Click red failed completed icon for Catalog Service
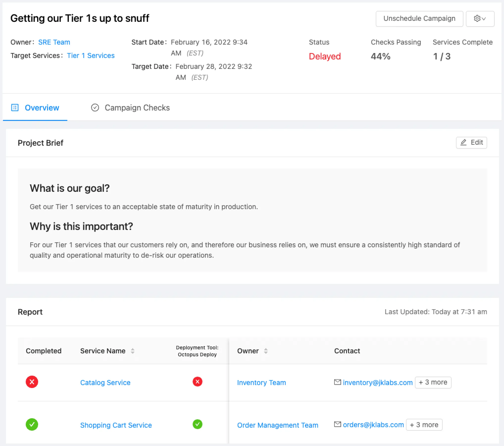The image size is (504, 446). pos(32,382)
